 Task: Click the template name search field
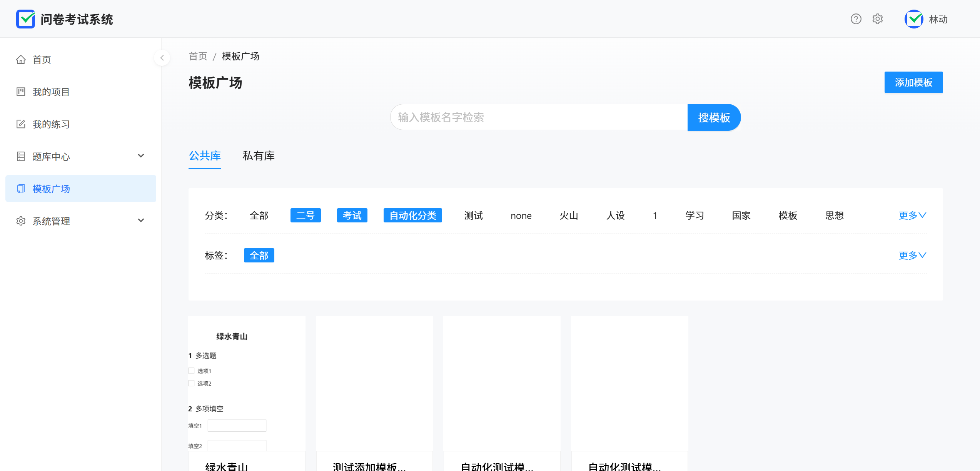(x=539, y=117)
